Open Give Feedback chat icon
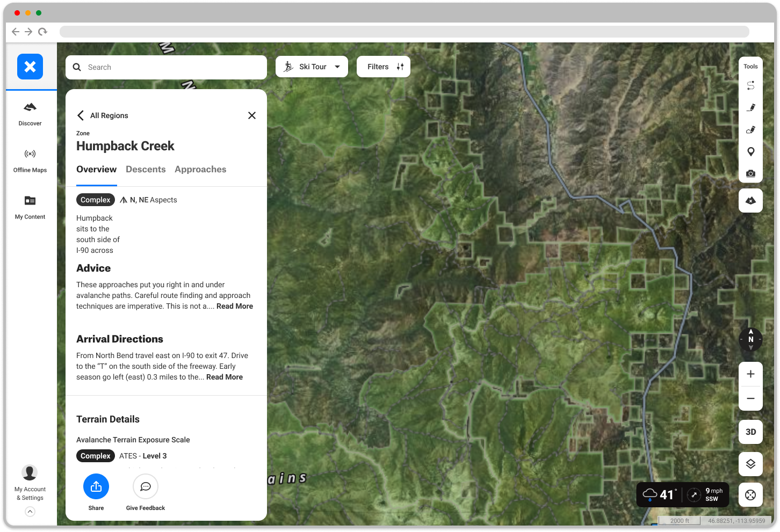 click(x=146, y=486)
